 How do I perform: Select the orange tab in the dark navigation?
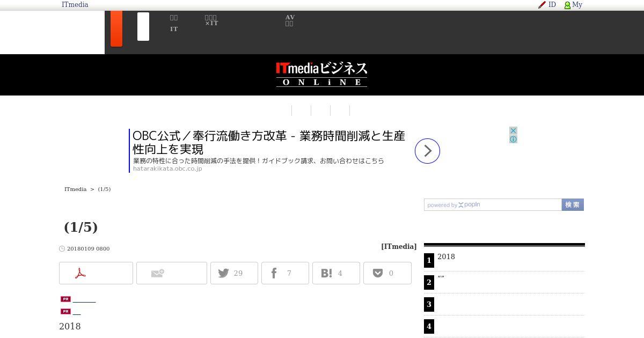(x=116, y=28)
